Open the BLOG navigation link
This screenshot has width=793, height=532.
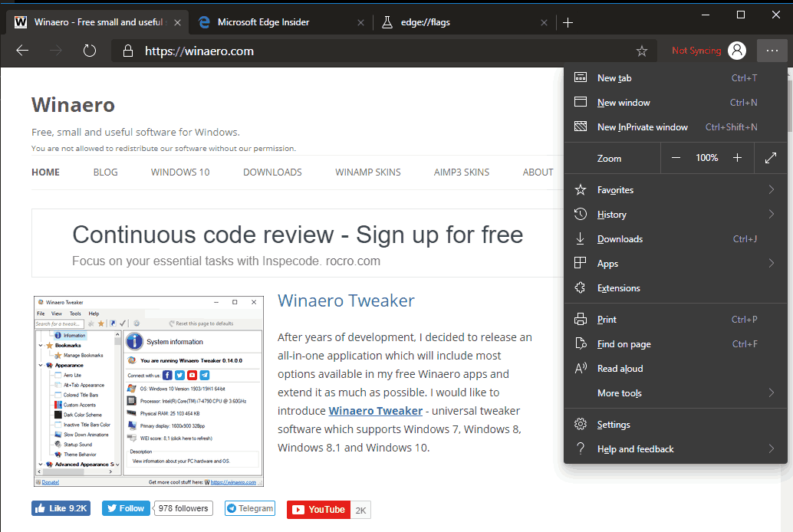[105, 172]
